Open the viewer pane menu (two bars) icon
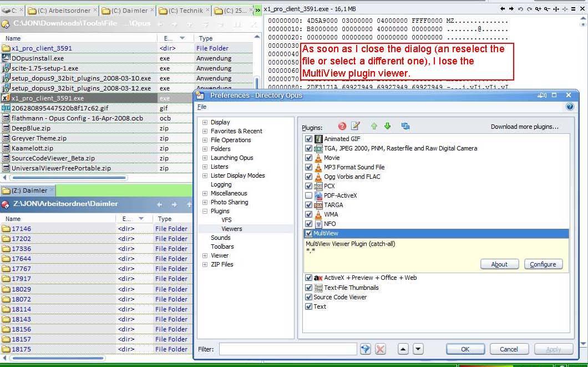 [x=574, y=9]
